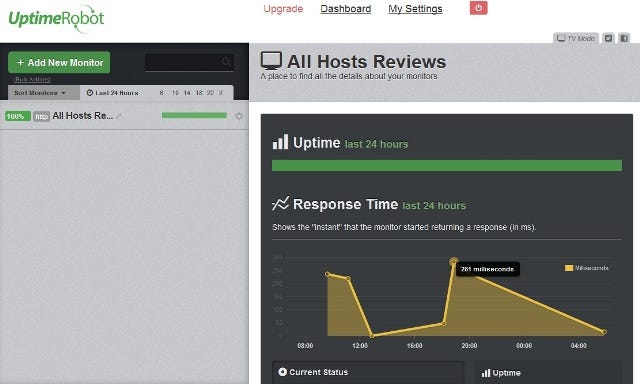Click the Current Status panel header

tap(368, 372)
